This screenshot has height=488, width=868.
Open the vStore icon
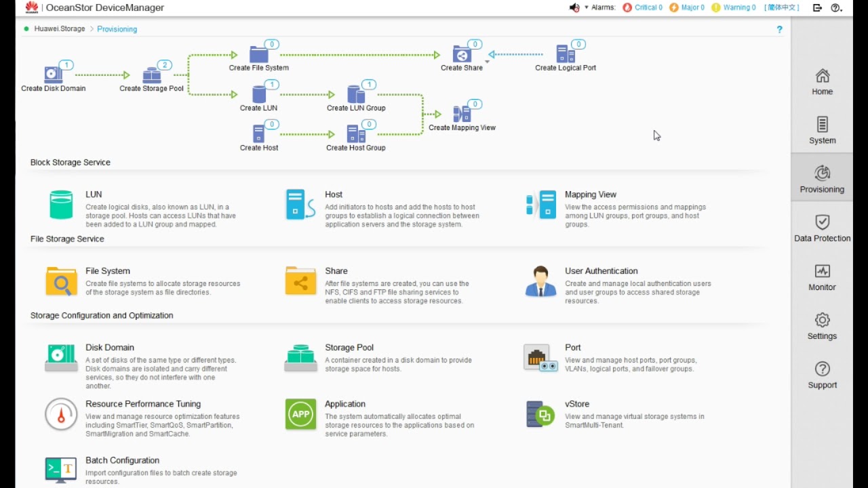(540, 414)
